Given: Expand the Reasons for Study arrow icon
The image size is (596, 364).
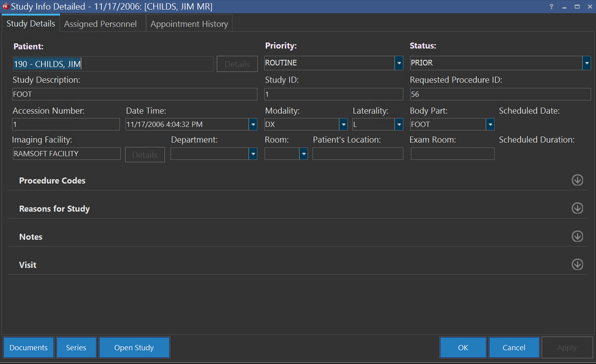Looking at the screenshot, I should click(577, 208).
